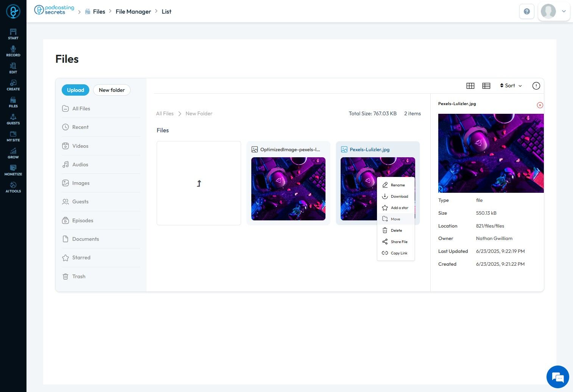Open the Guests sidebar icon

coord(13,119)
